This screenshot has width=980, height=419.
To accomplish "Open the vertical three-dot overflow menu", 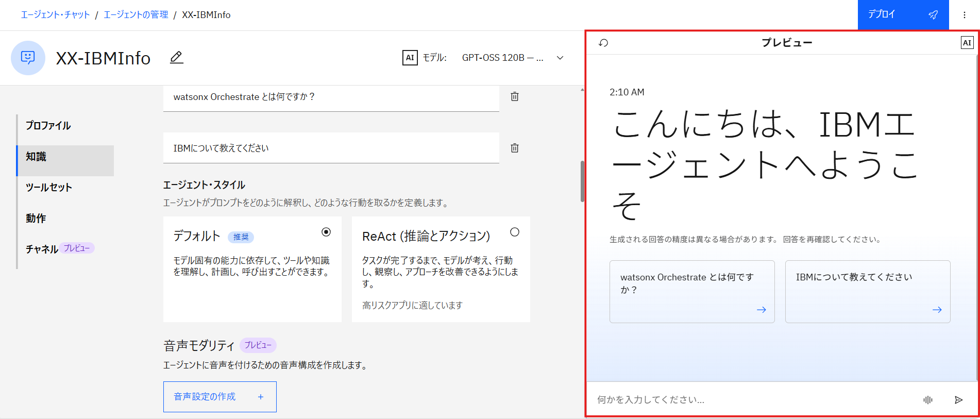I will (964, 15).
